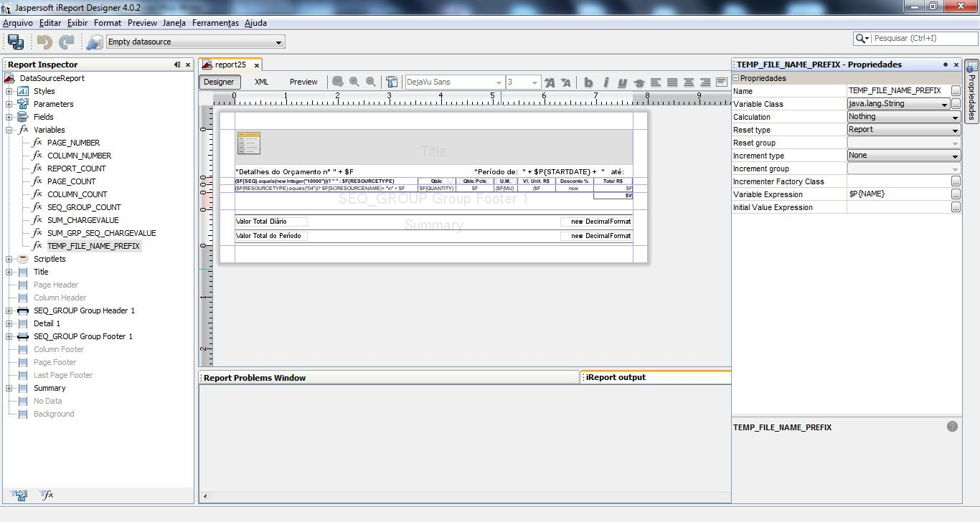Viewport: 980px width, 522px height.
Task: Click the vertical top align icon
Action: (x=722, y=82)
